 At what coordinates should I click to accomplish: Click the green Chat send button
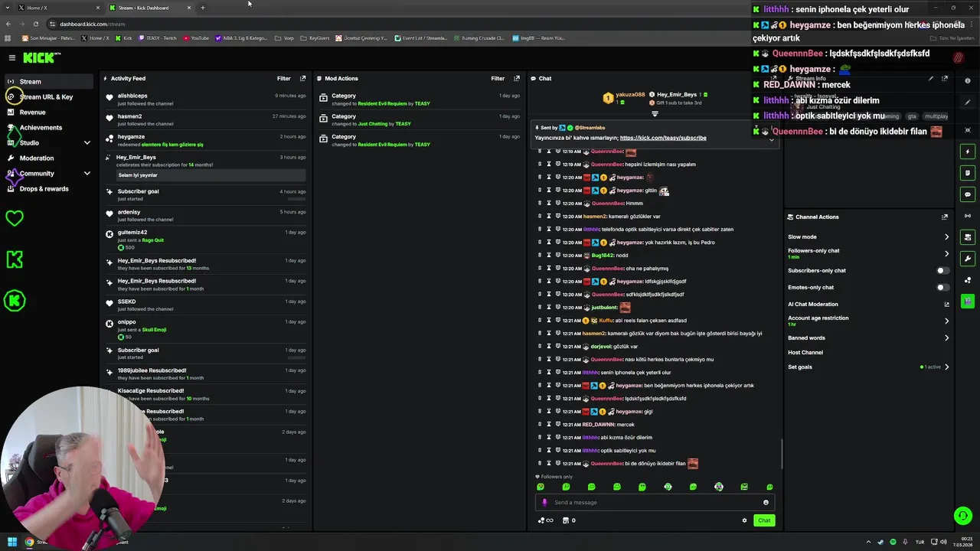tap(764, 520)
